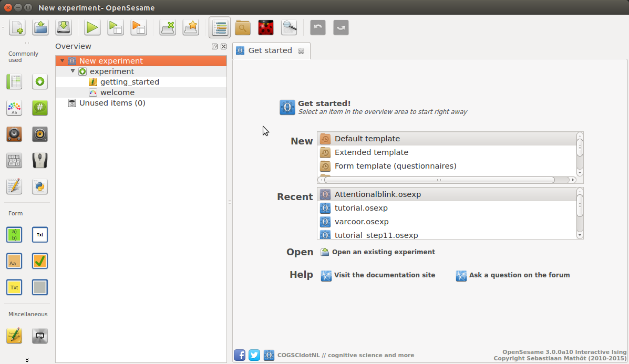629x364 pixels.
Task: Collapse the New experiment tree node
Action: tap(62, 61)
